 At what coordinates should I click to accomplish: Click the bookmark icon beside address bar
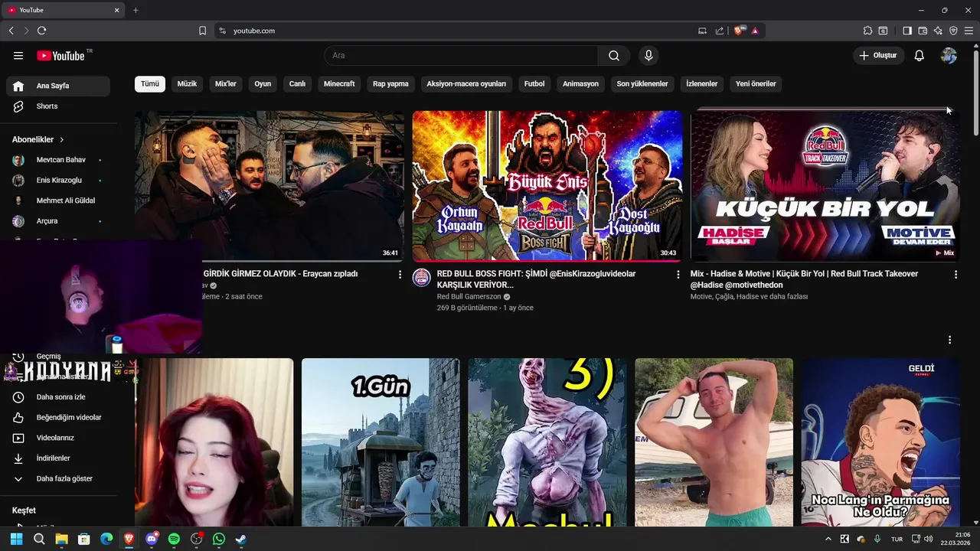coord(202,31)
